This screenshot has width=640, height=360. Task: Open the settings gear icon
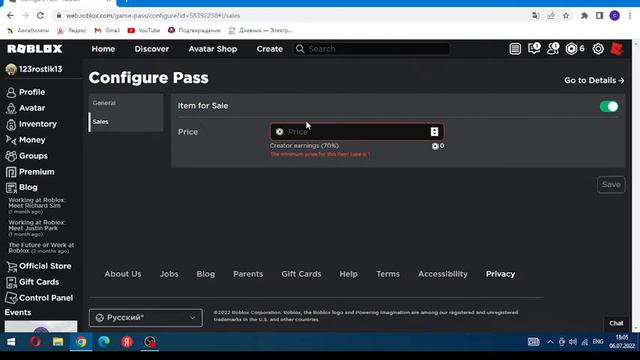[598, 49]
